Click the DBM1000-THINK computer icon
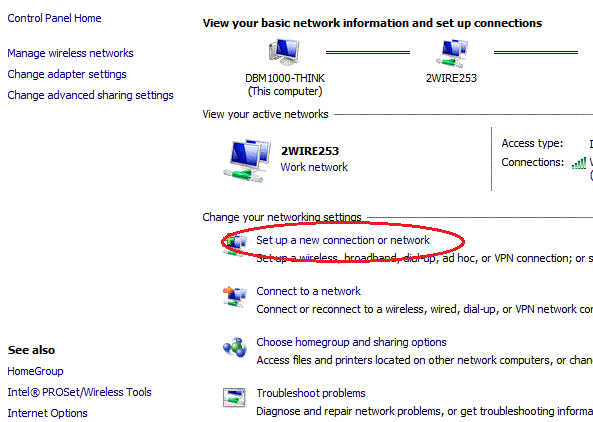Image resolution: width=593 pixels, height=422 pixels. (284, 52)
